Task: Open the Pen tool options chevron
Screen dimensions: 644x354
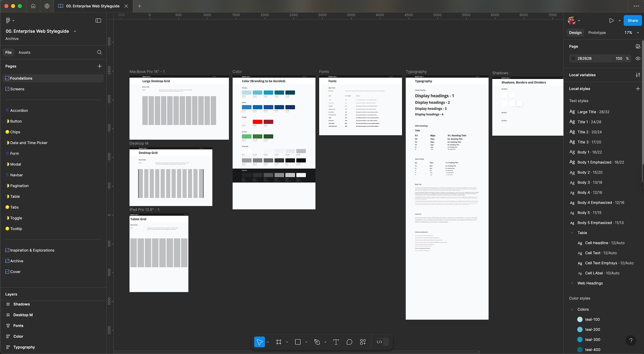Action: 325,342
